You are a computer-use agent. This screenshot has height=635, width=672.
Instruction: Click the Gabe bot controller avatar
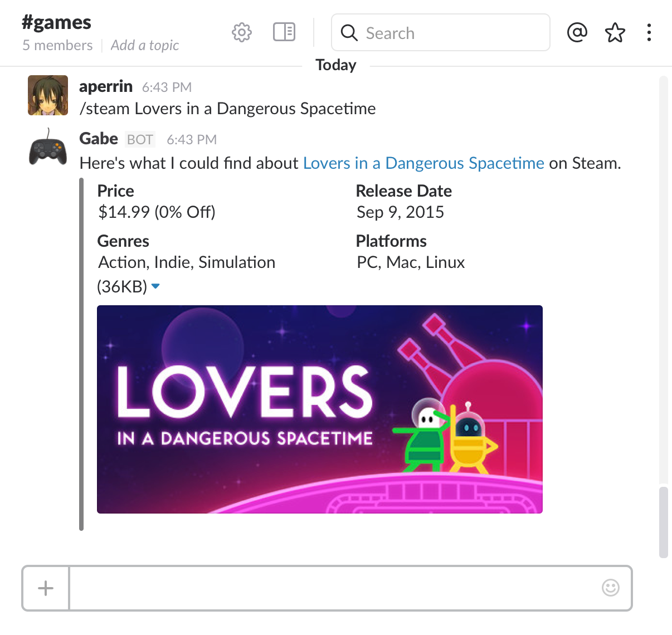[x=48, y=148]
